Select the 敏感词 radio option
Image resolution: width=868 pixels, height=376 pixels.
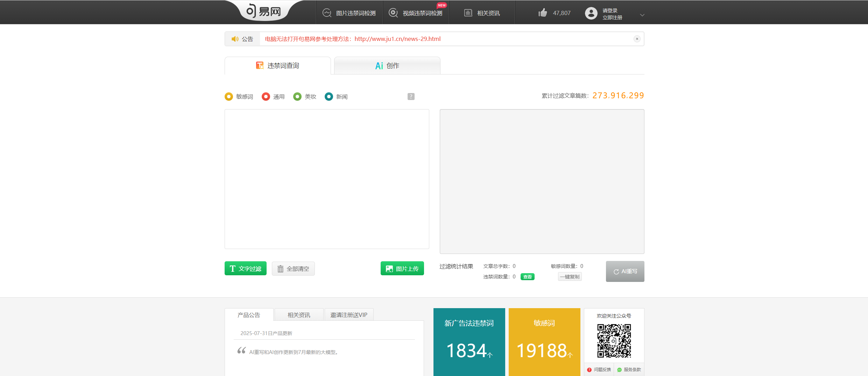[229, 97]
